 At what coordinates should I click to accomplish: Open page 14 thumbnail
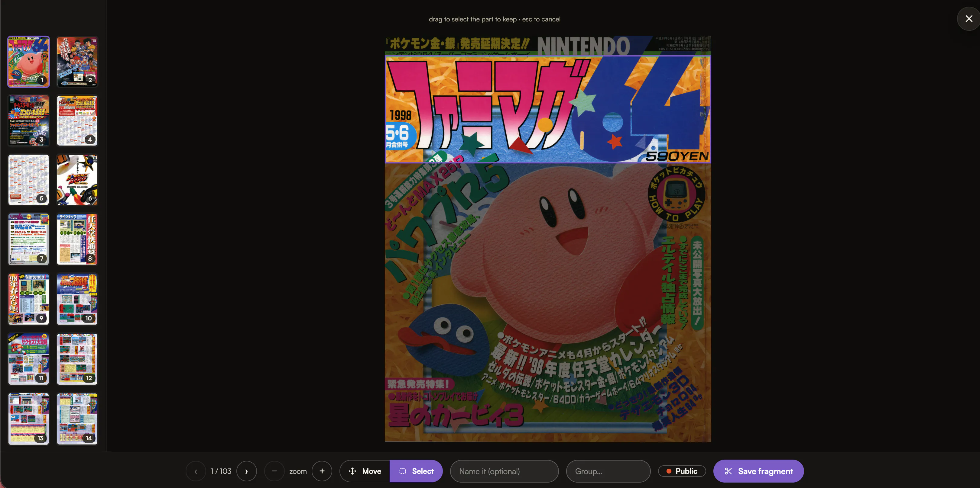77,419
